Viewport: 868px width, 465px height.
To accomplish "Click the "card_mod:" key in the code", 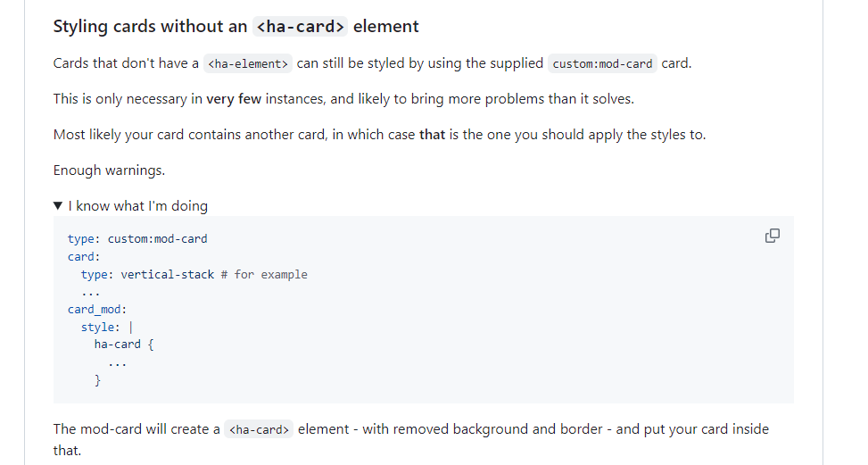I will [97, 310].
